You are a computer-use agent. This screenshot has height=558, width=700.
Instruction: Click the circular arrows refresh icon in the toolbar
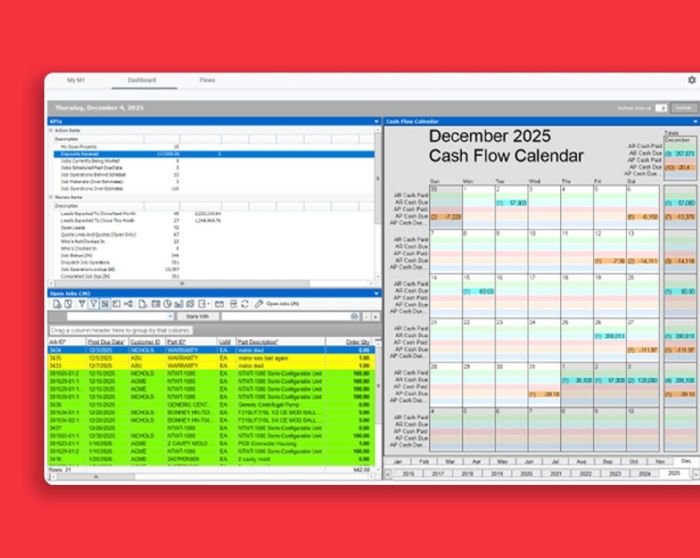pyautogui.click(x=245, y=304)
